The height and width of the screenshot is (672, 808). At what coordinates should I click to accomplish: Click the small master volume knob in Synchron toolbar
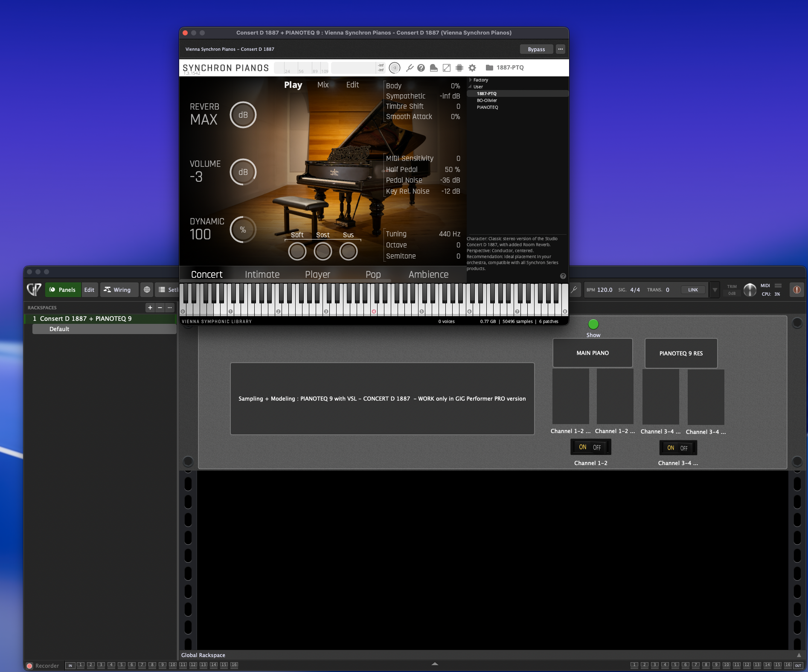[395, 67]
